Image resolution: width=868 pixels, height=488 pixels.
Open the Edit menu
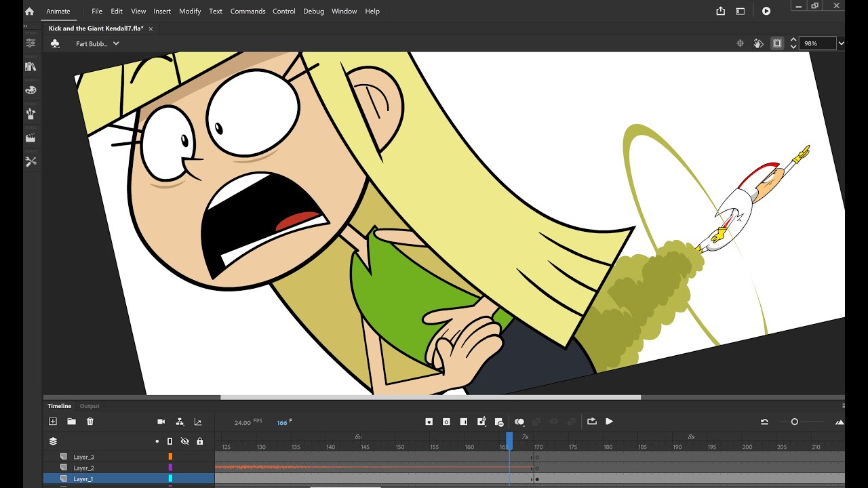[x=117, y=11]
